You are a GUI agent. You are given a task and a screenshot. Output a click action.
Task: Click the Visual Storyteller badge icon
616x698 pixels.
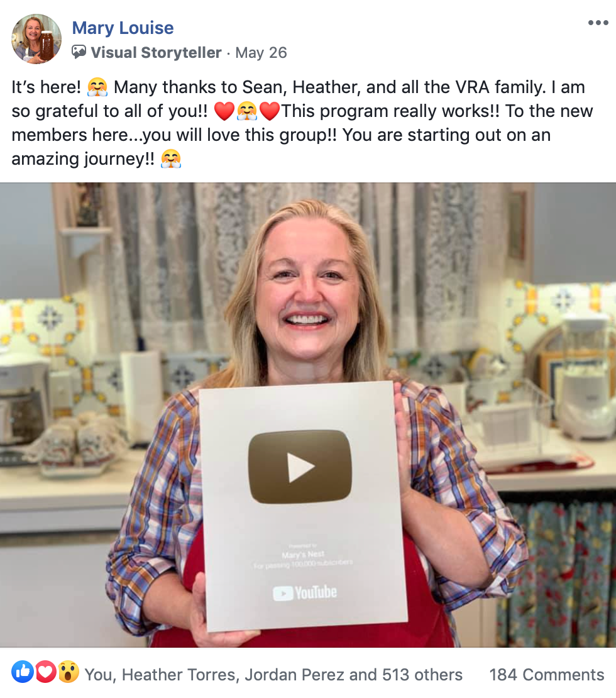(79, 52)
